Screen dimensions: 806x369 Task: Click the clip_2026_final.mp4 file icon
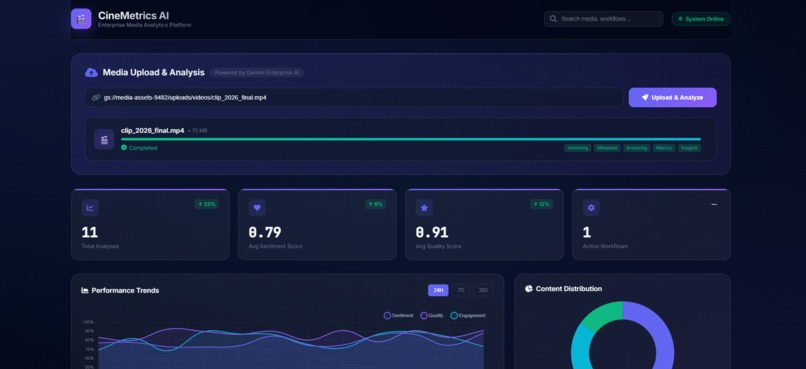coord(104,139)
